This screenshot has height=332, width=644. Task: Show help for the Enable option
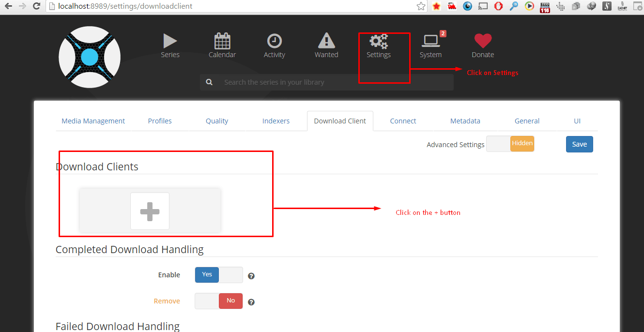(x=251, y=276)
